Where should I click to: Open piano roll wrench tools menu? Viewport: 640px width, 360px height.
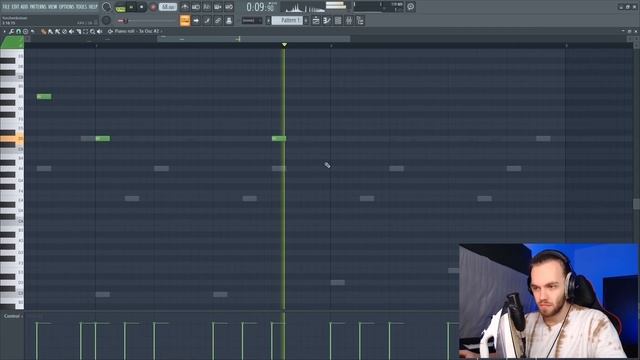(11, 31)
